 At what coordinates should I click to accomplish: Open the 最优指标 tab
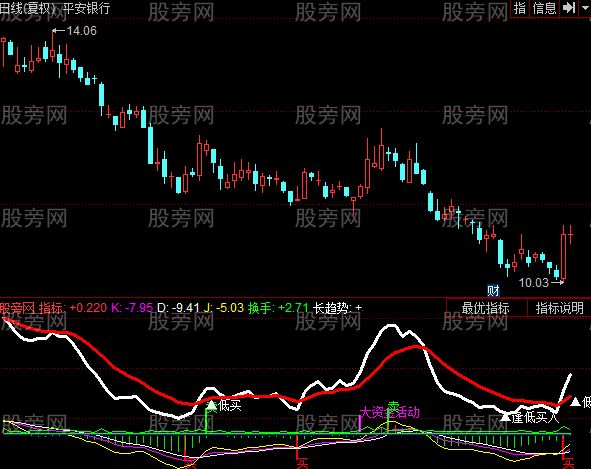[485, 308]
